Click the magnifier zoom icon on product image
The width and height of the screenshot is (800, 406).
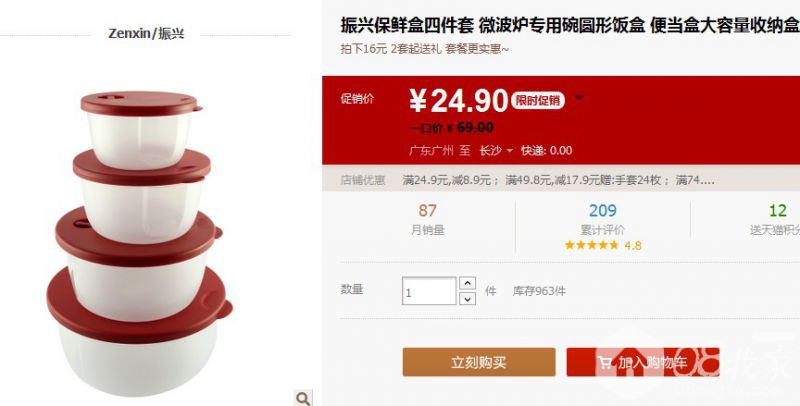point(303,398)
